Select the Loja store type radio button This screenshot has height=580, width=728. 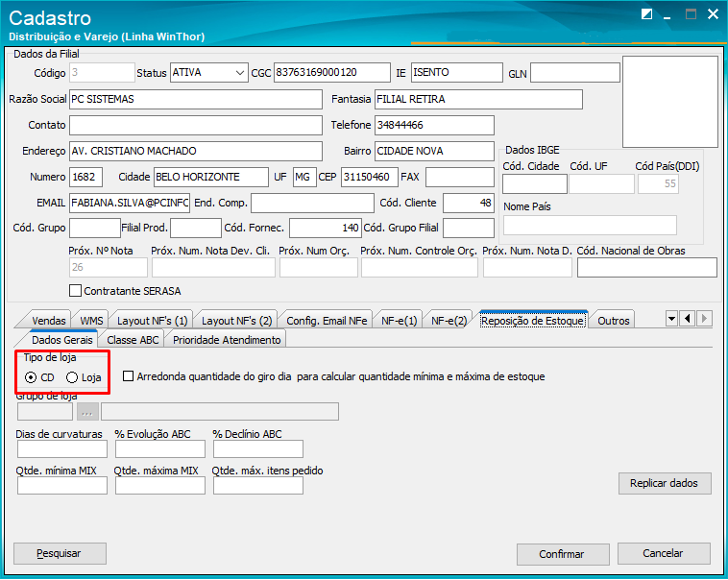[72, 377]
